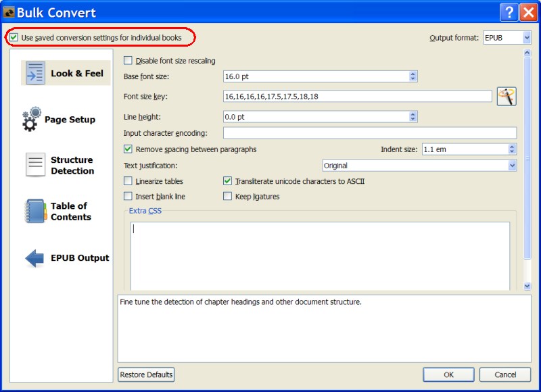The image size is (541, 392).
Task: Increase Line height with up arrow
Action: [x=413, y=114]
